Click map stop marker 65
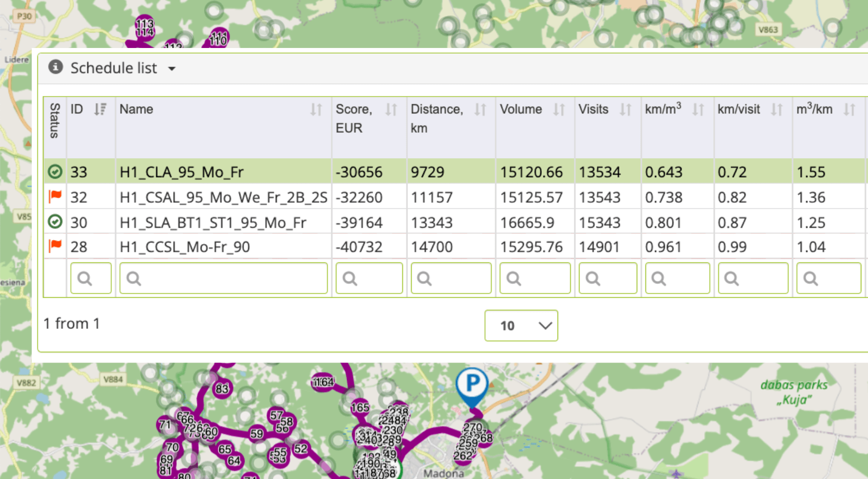Screen dimensions: 868x479 225,449
